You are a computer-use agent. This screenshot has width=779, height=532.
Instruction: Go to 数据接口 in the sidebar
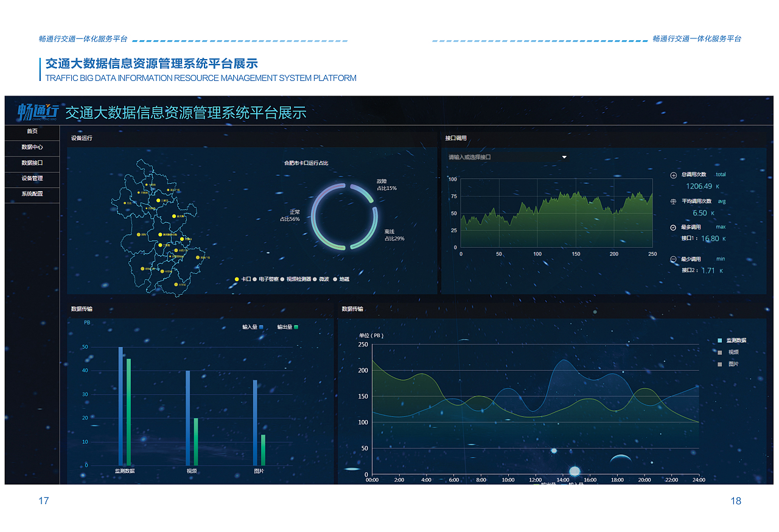point(32,163)
